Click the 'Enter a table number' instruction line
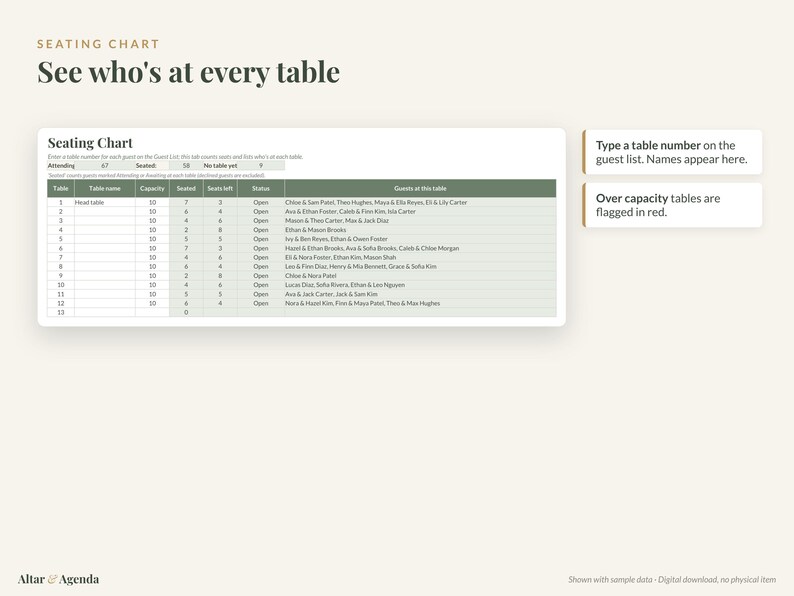Viewport: 794px width, 596px height. (x=175, y=156)
